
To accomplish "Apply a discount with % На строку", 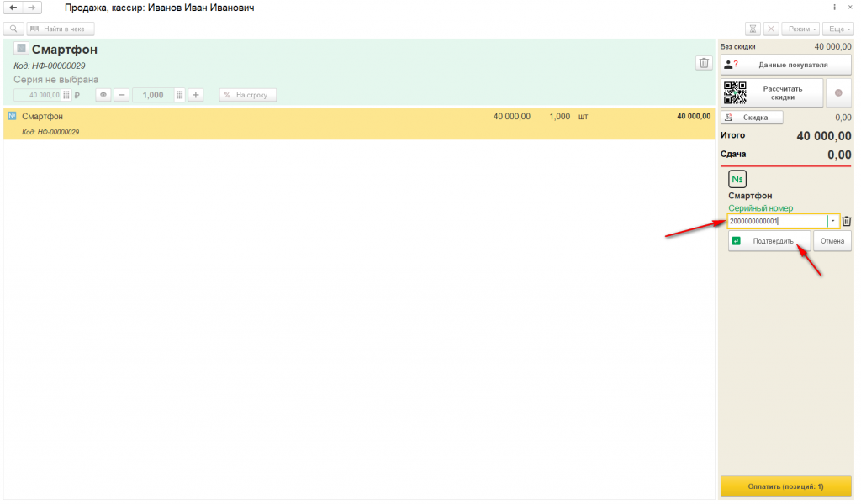I will click(248, 95).
